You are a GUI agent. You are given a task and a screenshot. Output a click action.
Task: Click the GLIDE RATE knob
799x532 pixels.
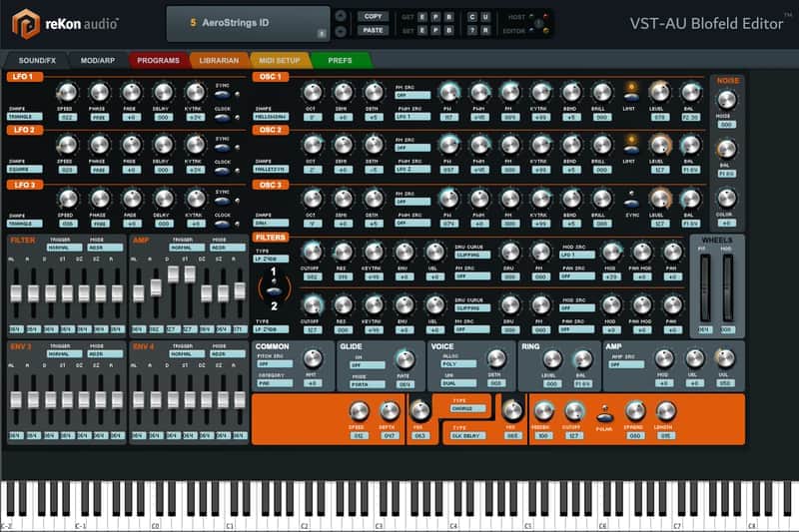coord(404,359)
